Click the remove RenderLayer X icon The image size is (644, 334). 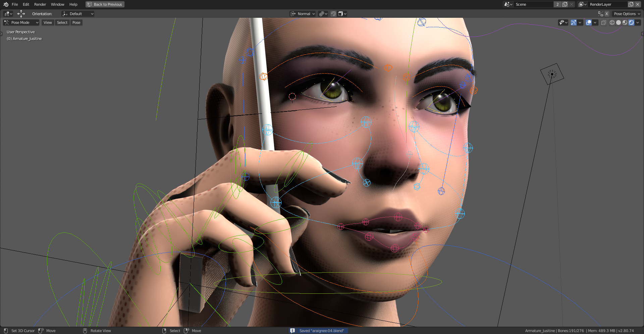(638, 4)
